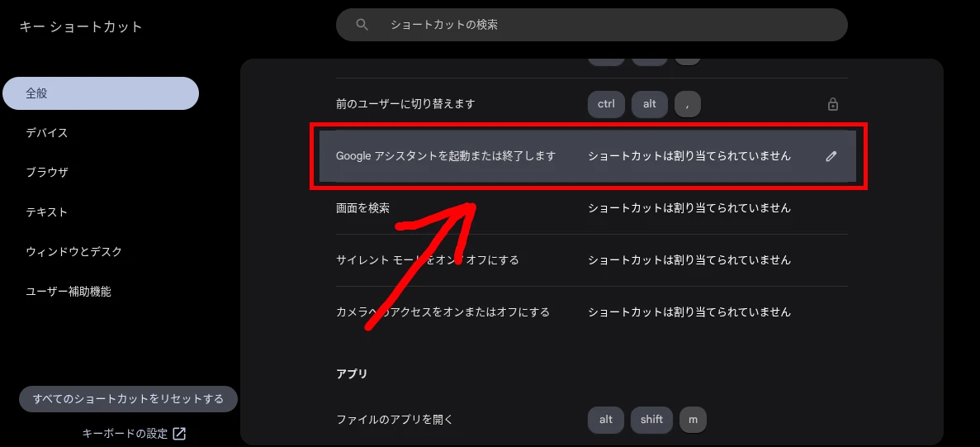Click the external link icon by キーボードの設定

pyautogui.click(x=179, y=434)
